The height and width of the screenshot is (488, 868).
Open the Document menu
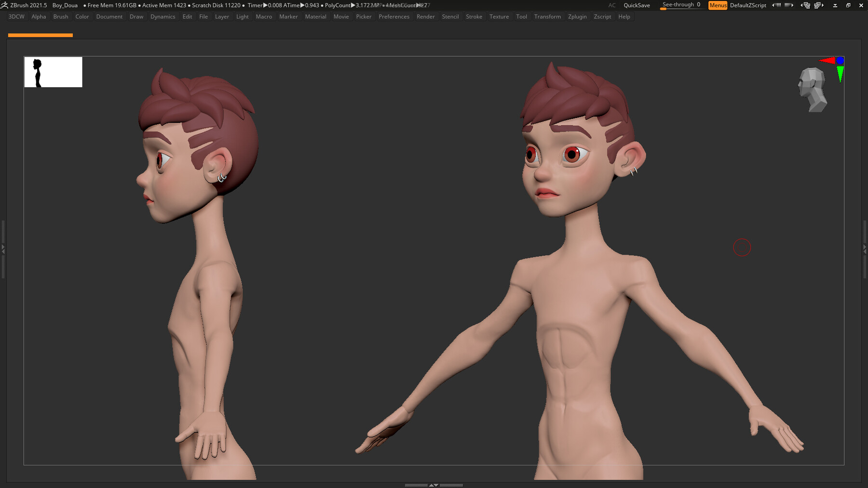pos(109,17)
